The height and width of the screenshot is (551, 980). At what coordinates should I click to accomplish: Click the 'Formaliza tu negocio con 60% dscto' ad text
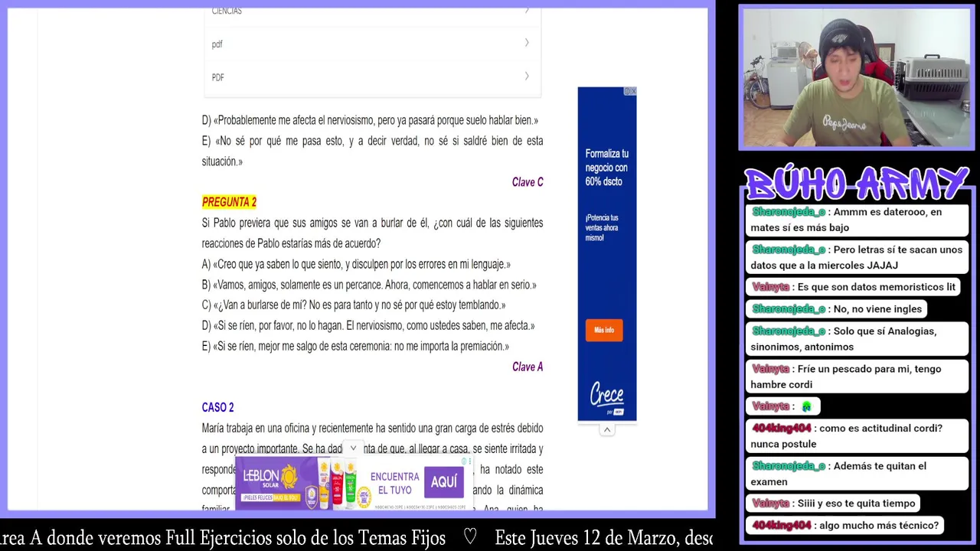coord(606,168)
